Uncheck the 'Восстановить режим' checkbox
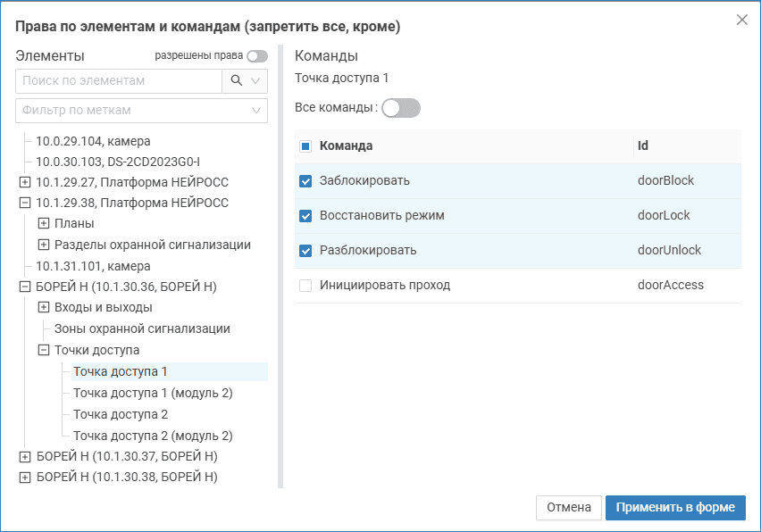 (x=305, y=216)
